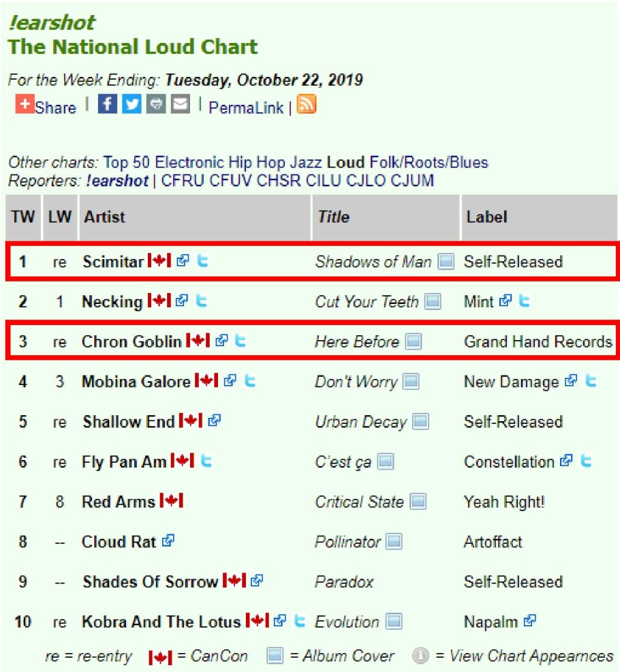Click the red plus Share icon
620x672 pixels.
pyautogui.click(x=25, y=104)
